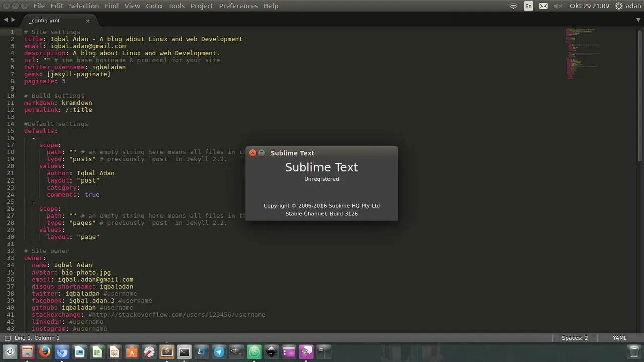Open the Files manager in the dock

(x=27, y=352)
